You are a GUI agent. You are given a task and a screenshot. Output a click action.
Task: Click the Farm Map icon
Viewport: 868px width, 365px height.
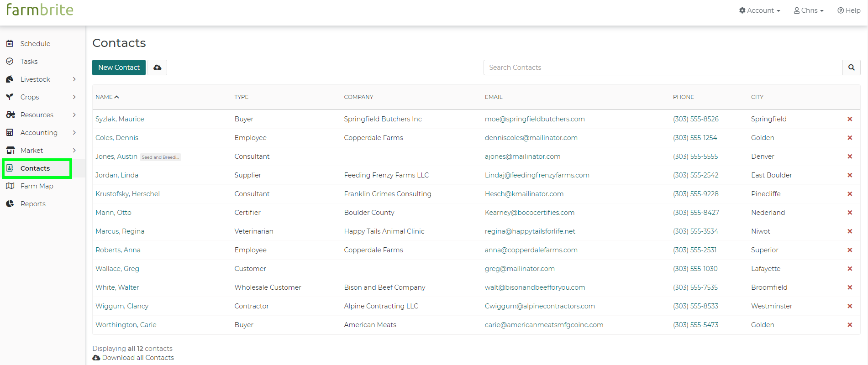click(10, 186)
